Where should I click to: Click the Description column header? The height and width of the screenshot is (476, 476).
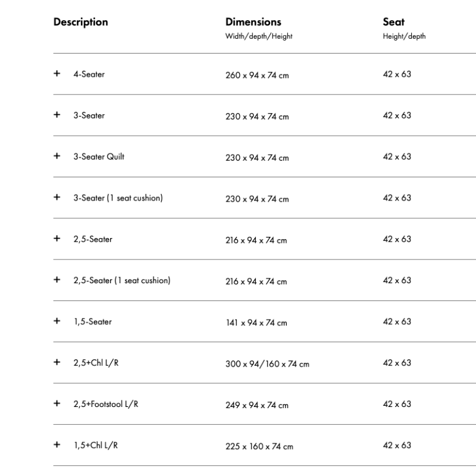point(81,22)
